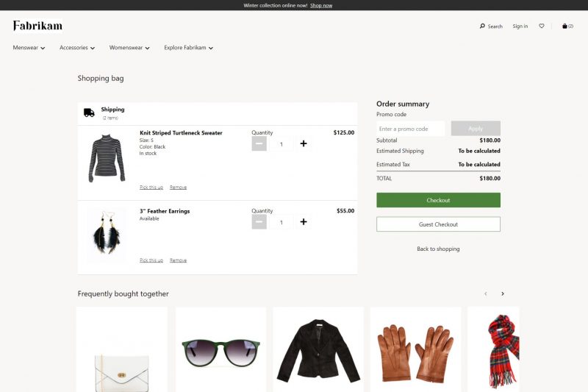The image size is (588, 392).
Task: Select Pick this up for the earrings
Action: coord(151,260)
